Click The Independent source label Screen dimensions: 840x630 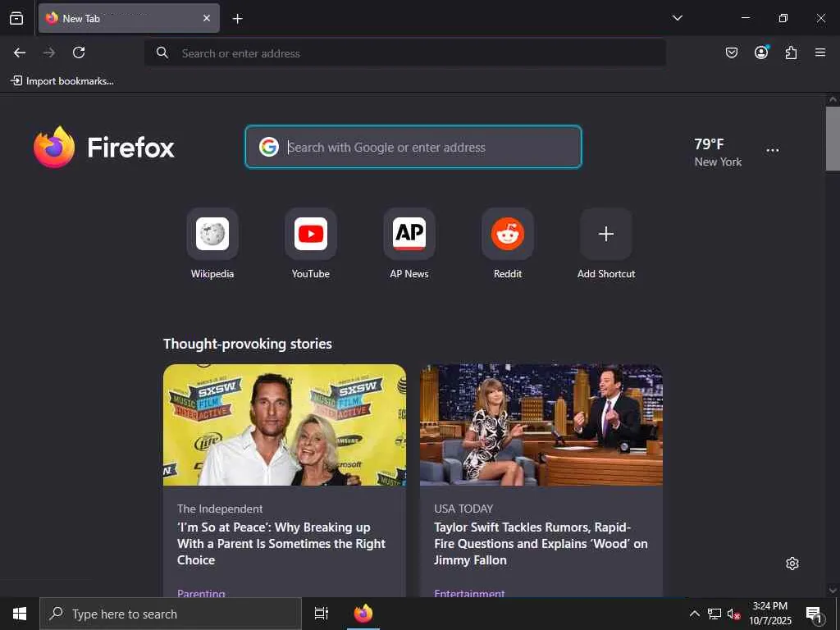click(x=220, y=509)
